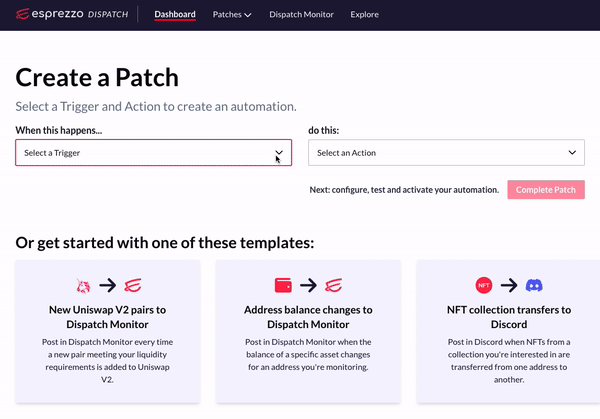
Task: Select NFT collection transfers to Discord title
Action: tap(509, 317)
